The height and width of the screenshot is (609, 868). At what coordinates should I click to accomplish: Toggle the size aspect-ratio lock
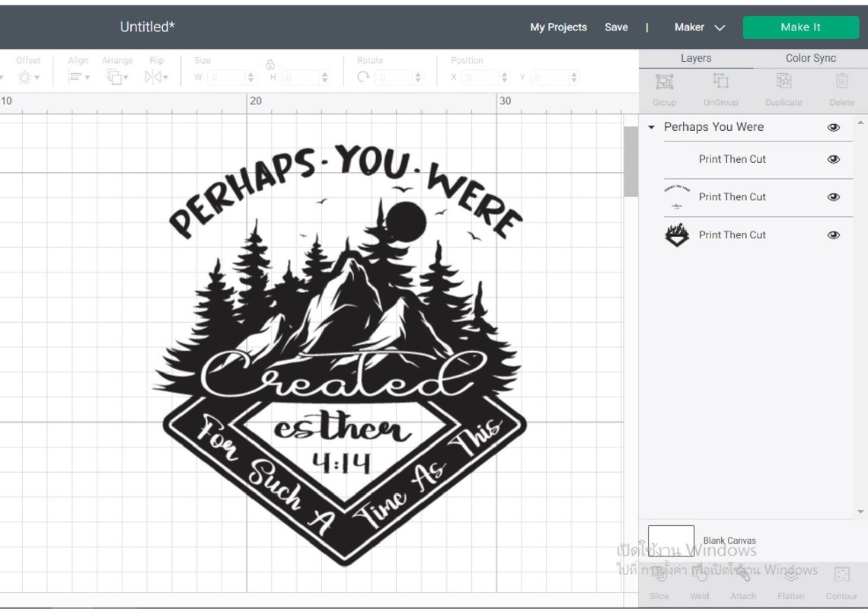270,65
